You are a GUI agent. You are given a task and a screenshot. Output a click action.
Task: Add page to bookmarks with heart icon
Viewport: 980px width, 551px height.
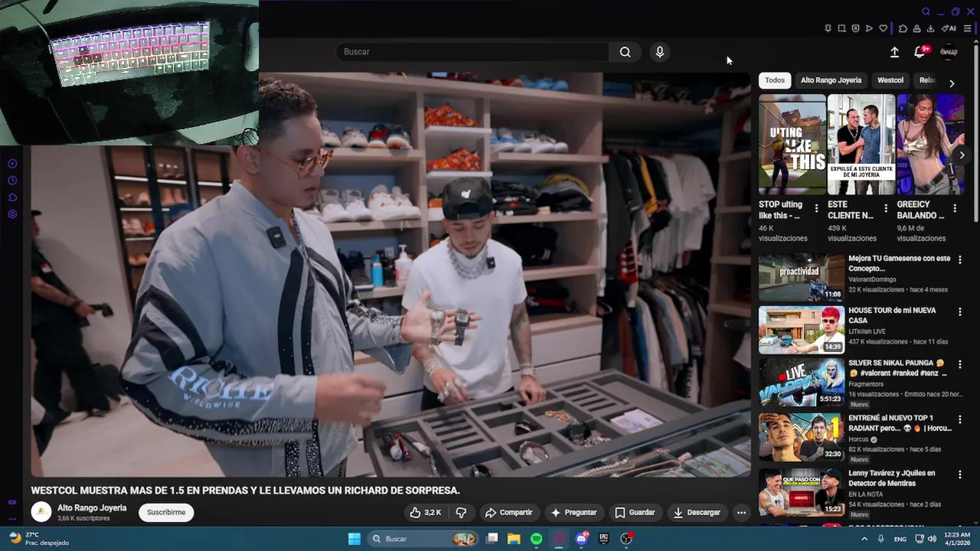coord(883,28)
